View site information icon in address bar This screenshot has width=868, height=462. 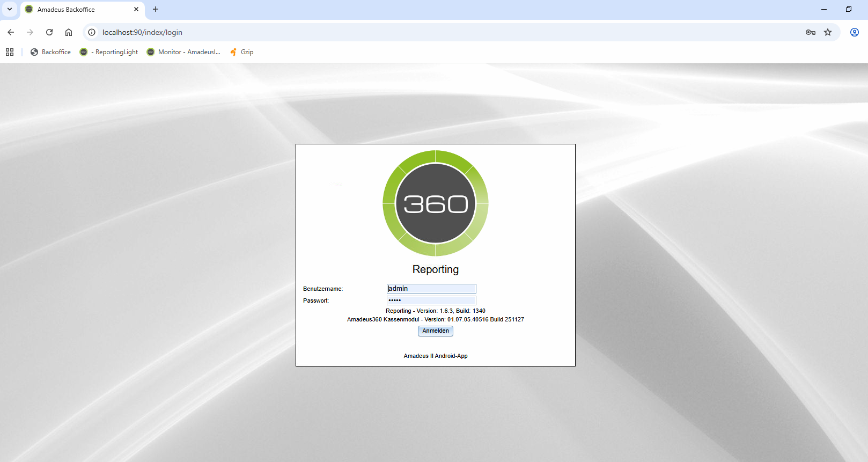(92, 32)
